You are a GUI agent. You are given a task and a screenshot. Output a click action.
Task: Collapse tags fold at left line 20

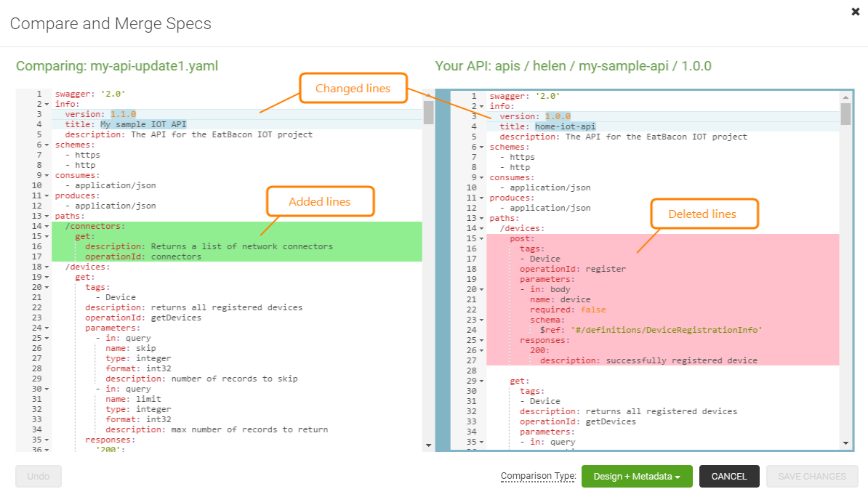click(x=47, y=287)
